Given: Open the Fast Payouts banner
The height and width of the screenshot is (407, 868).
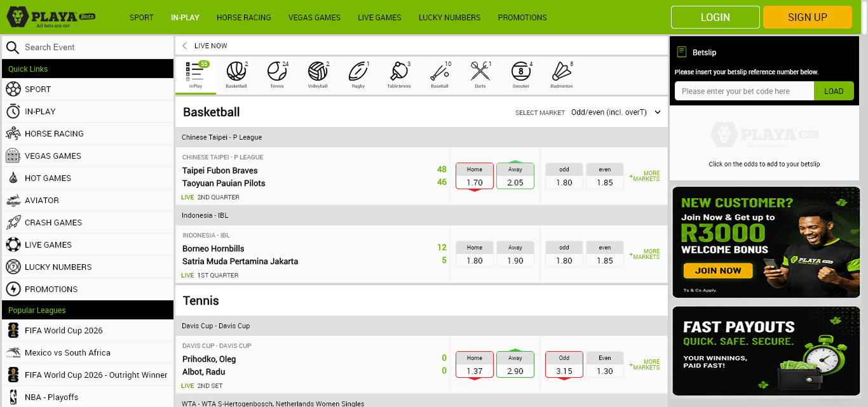Looking at the screenshot, I should point(766,351).
